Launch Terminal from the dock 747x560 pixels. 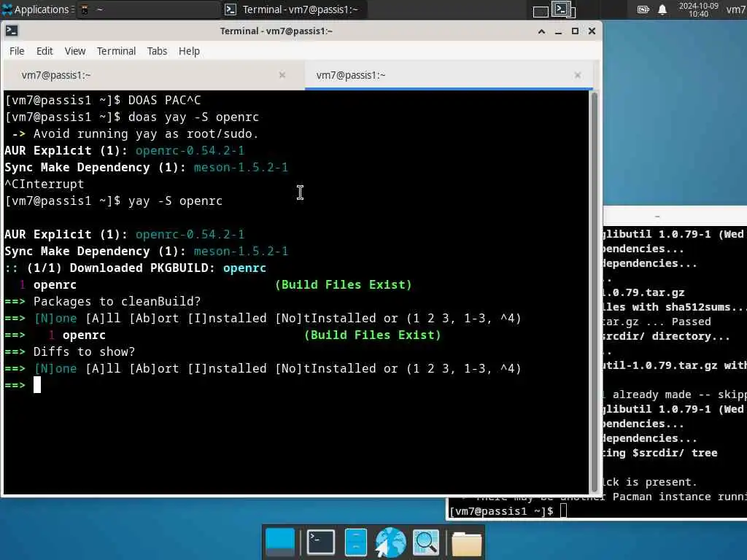point(321,542)
